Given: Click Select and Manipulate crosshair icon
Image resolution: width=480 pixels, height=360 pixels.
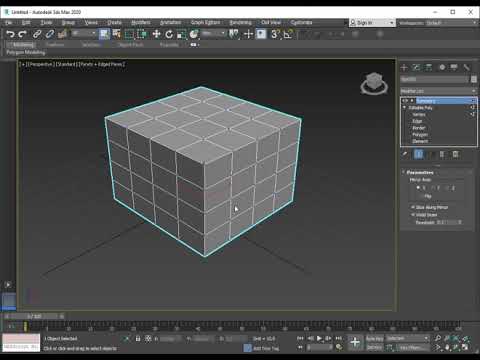Looking at the screenshot, I should pyautogui.click(x=248, y=34).
